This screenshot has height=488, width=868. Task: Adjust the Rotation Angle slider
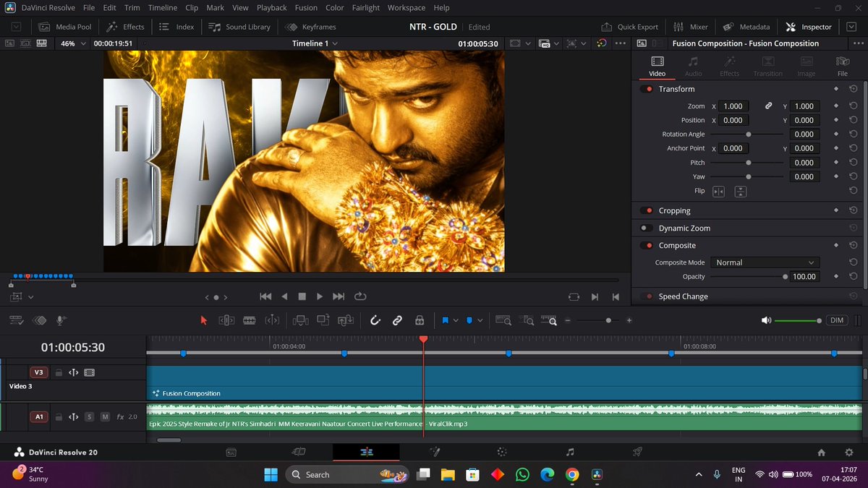pos(748,134)
